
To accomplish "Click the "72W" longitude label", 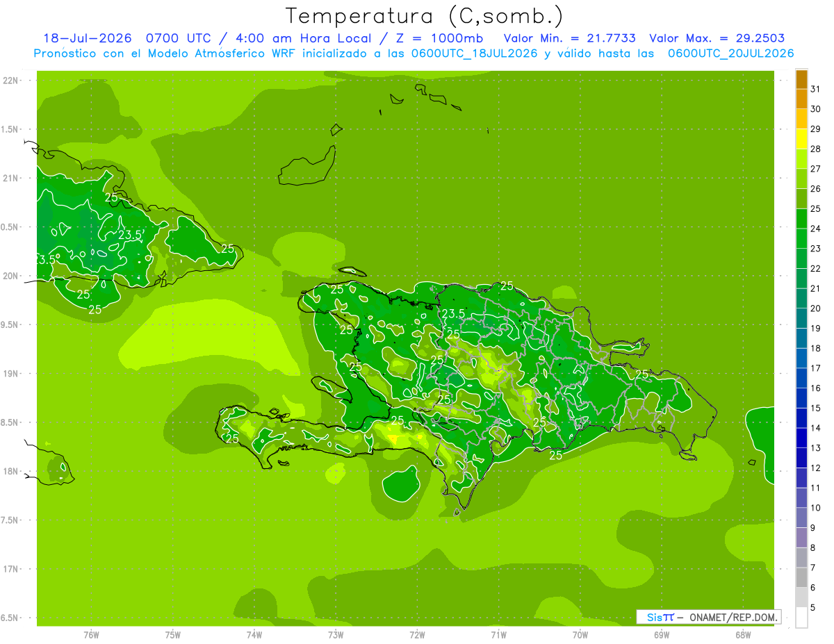I will coord(417,634).
